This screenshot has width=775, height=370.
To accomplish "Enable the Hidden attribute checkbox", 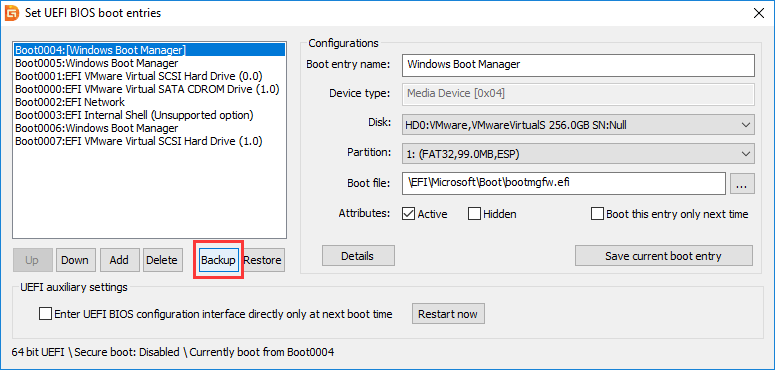I will (x=474, y=214).
